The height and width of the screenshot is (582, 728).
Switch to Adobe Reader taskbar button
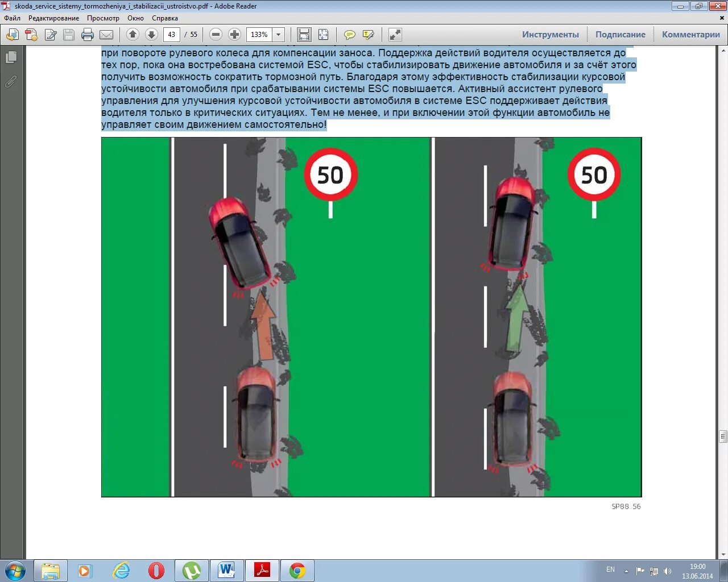(262, 570)
